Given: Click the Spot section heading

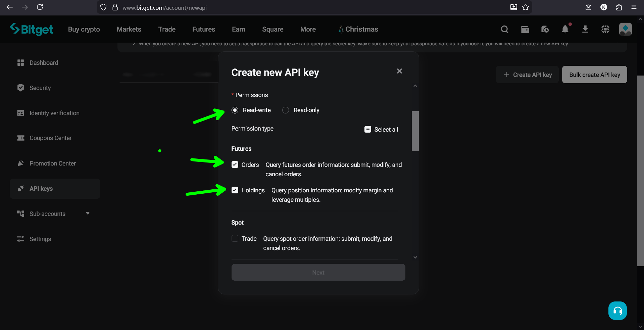Looking at the screenshot, I should tap(237, 223).
